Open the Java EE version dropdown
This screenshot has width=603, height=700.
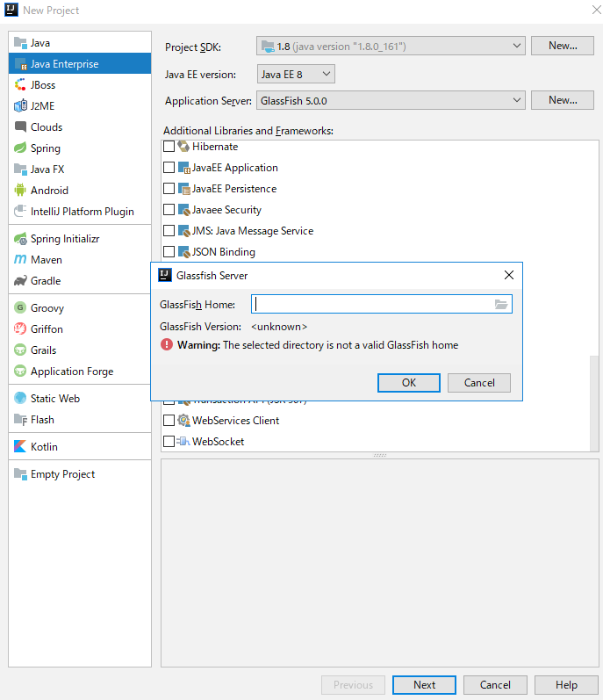(296, 74)
